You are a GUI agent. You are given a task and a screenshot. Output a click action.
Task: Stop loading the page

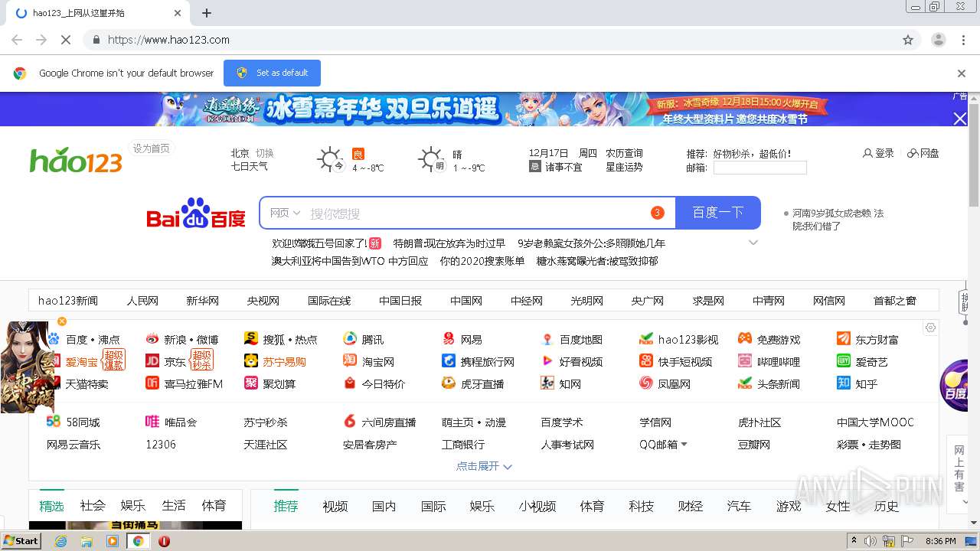coord(65,40)
